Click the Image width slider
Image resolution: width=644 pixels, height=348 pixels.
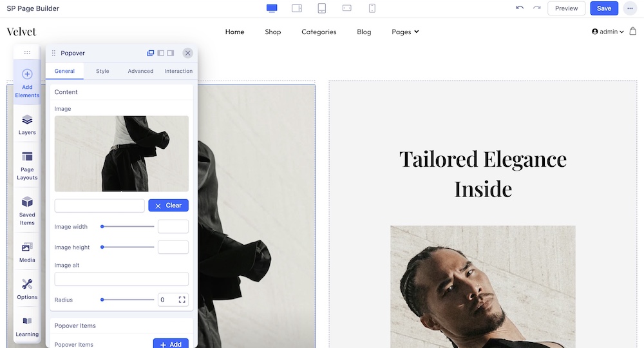click(128, 227)
